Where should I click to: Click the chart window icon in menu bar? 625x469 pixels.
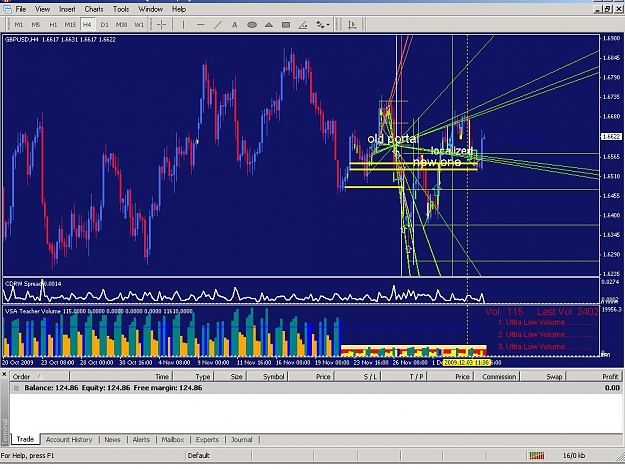tap(7, 9)
